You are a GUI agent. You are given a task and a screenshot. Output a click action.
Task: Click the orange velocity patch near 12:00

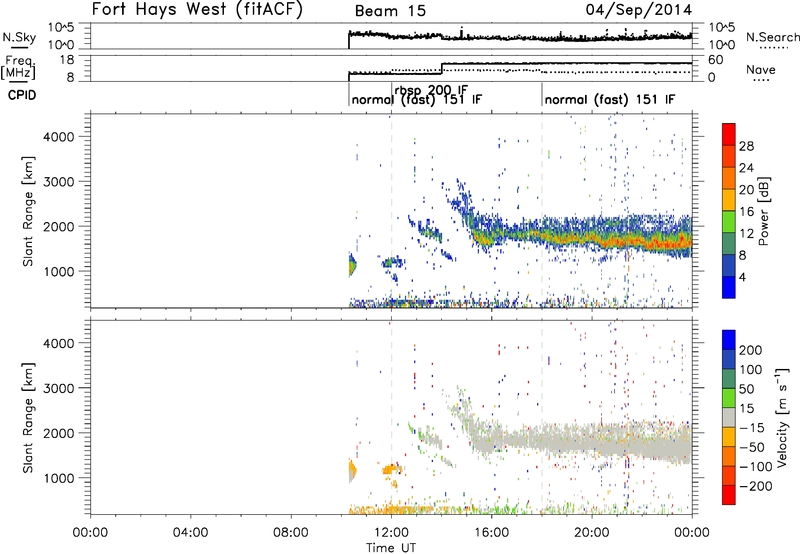(392, 469)
